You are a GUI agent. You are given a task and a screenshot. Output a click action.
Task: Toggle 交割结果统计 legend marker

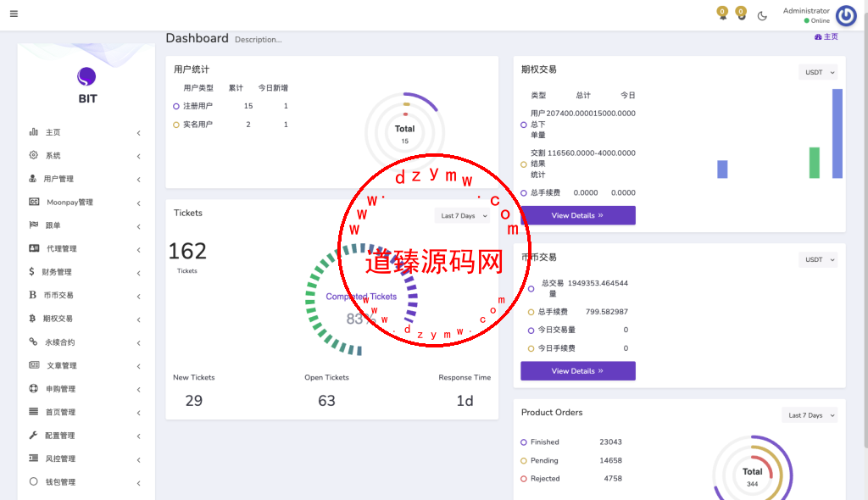tap(524, 164)
